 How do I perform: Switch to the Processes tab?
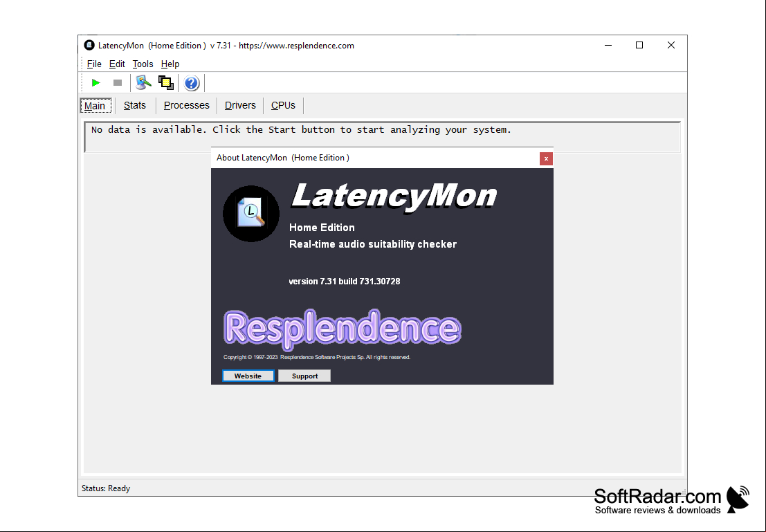(187, 106)
